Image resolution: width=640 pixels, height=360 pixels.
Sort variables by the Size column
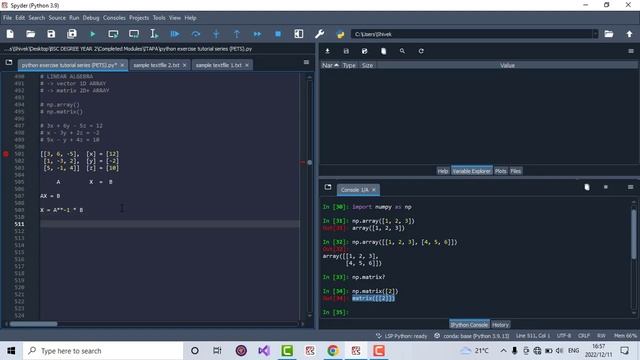(x=367, y=65)
